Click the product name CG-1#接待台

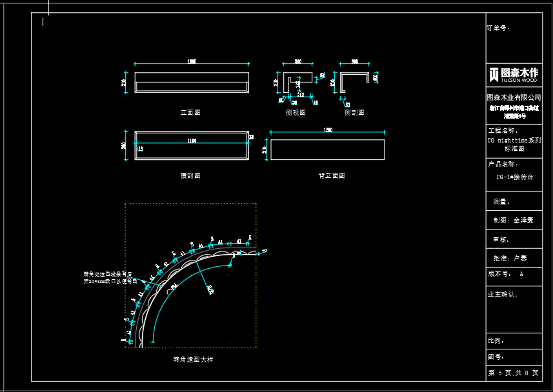point(514,177)
